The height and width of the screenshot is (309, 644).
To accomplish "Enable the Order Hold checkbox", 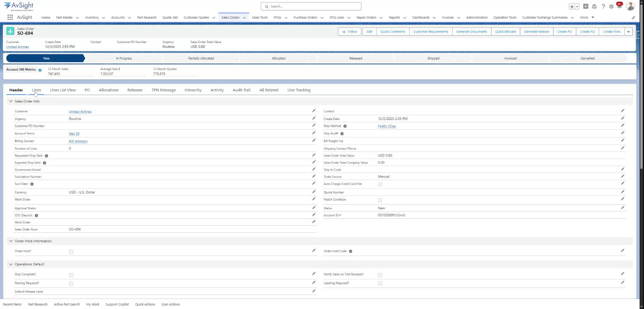I will point(71,251).
